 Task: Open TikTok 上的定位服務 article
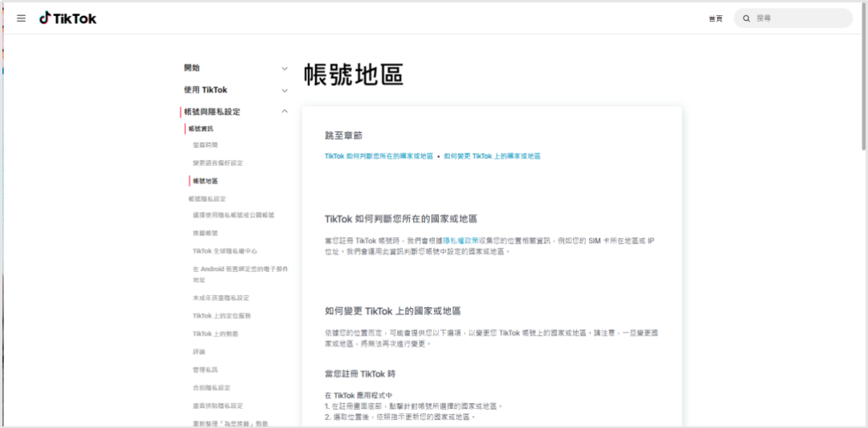(x=222, y=315)
